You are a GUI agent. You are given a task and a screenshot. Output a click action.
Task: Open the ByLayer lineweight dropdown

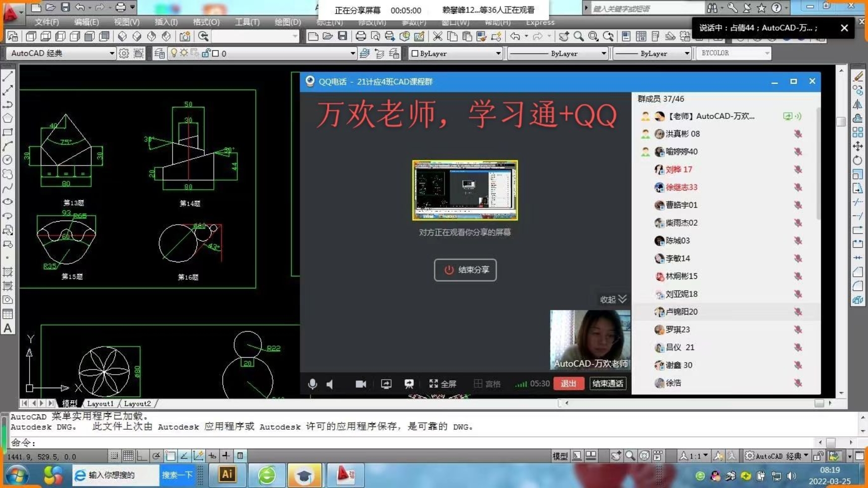click(652, 53)
